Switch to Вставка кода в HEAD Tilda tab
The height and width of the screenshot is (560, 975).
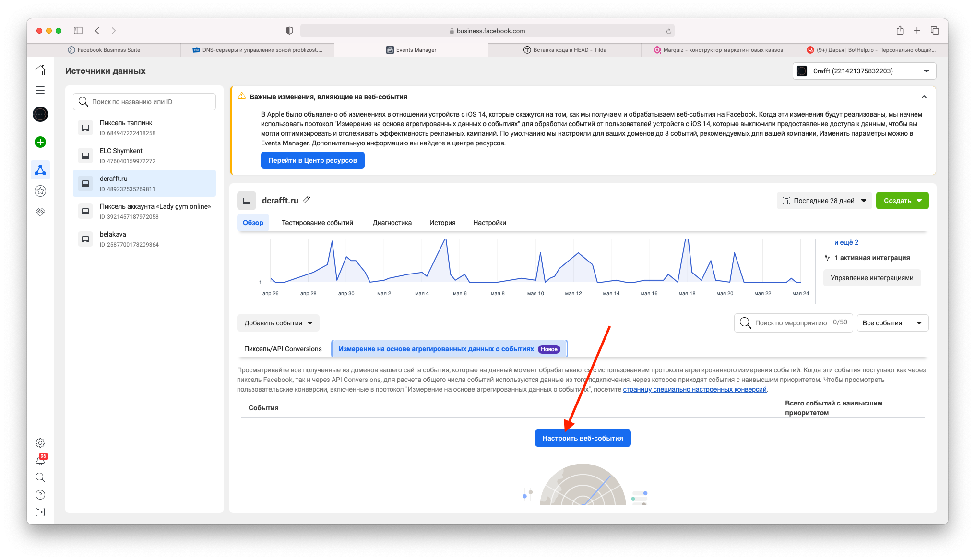565,50
